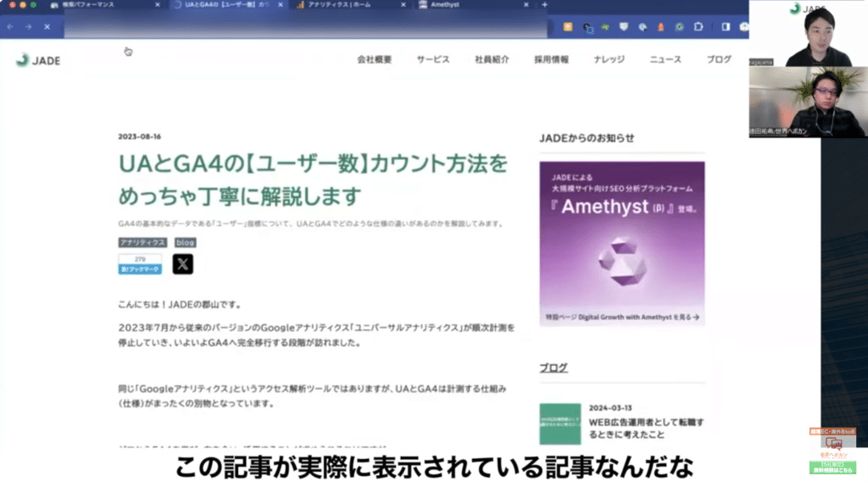
Task: Close the 検索パフォーマンス tab
Action: coord(157,5)
